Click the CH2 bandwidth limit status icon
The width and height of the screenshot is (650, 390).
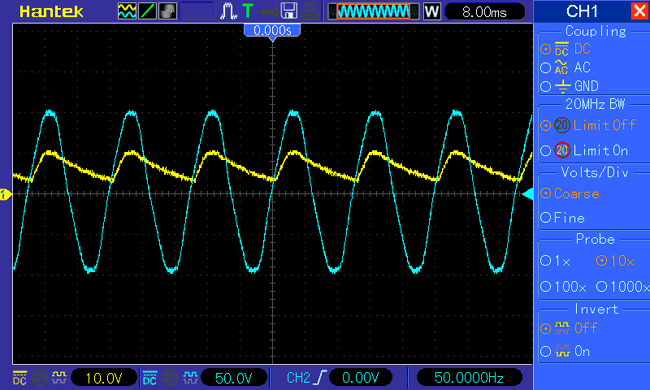pyautogui.click(x=170, y=378)
